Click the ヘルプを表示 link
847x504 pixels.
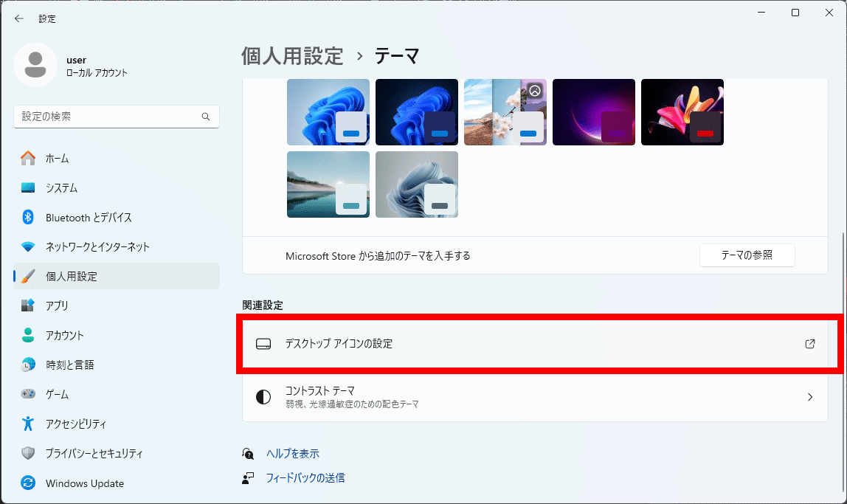(293, 454)
